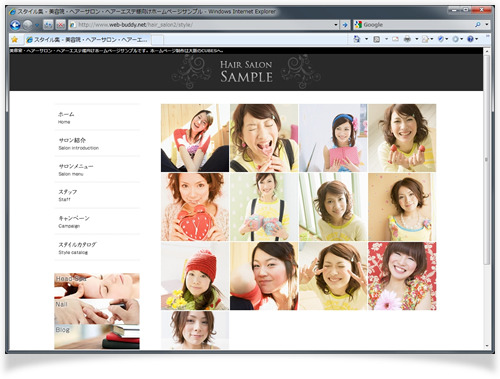The height and width of the screenshot is (379, 500).
Task: Click the browser Back arrow button
Action: click(x=15, y=25)
